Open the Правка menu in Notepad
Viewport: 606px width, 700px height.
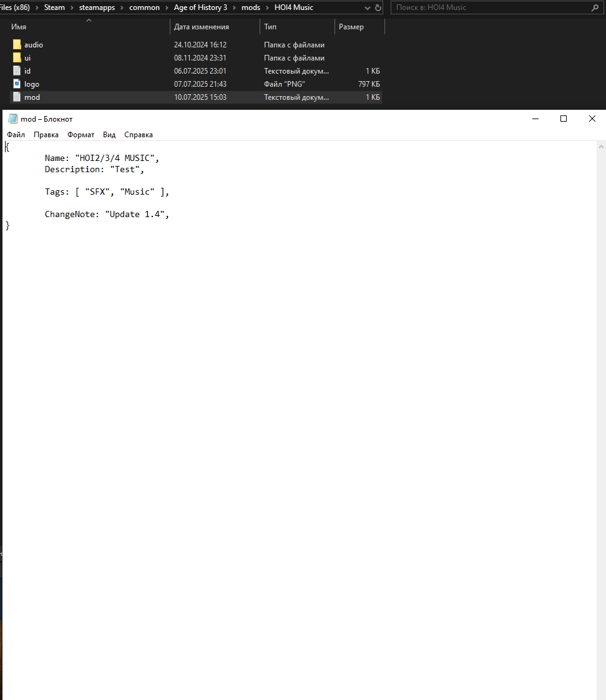46,135
